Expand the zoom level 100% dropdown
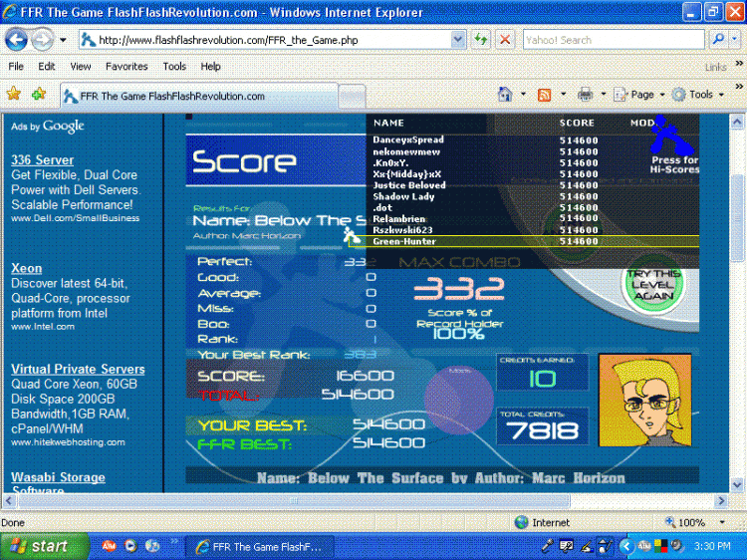The image size is (747, 560). 723,523
